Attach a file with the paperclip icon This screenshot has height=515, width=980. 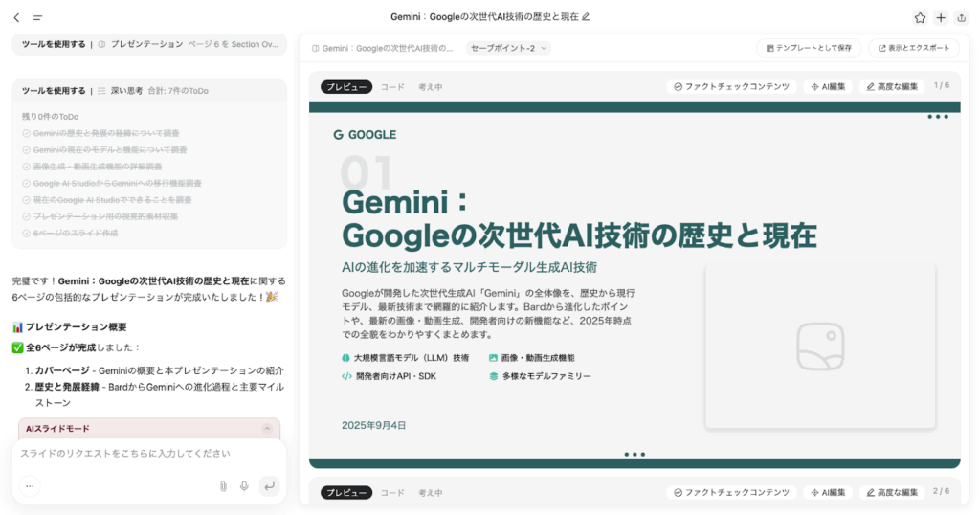pos(223,486)
